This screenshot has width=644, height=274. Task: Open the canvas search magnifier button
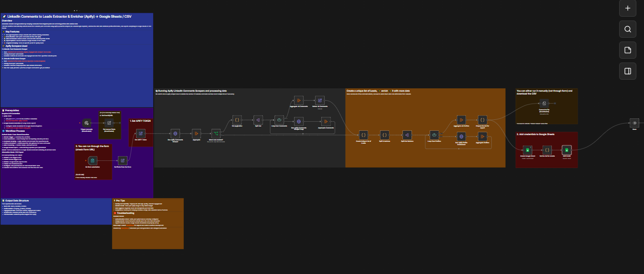pyautogui.click(x=628, y=29)
